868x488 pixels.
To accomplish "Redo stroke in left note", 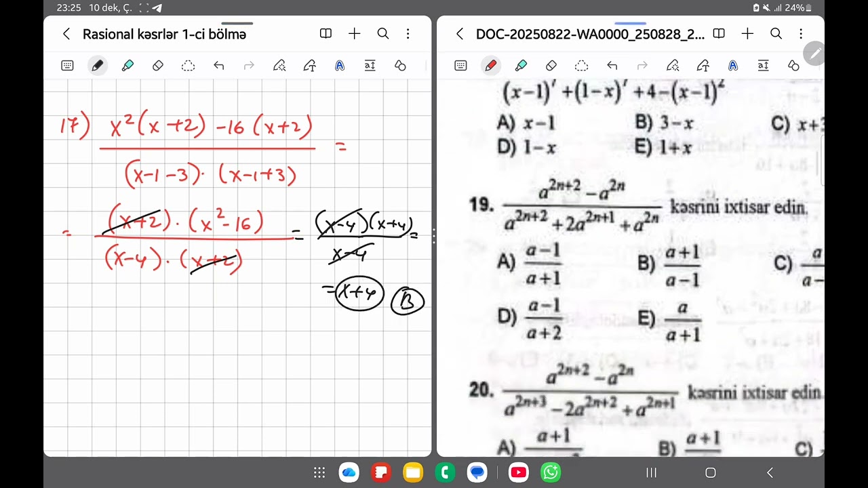I will [249, 66].
